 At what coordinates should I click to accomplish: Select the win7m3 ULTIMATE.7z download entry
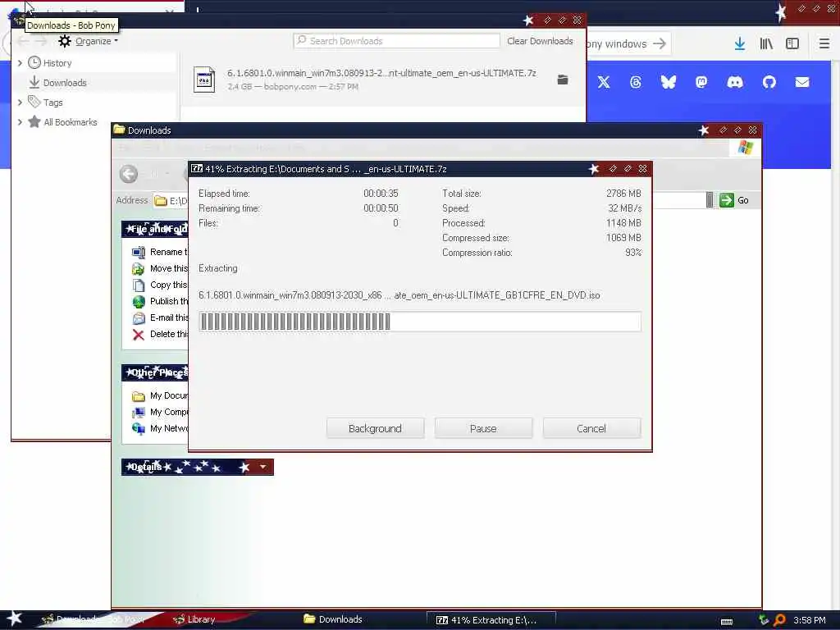[382, 80]
